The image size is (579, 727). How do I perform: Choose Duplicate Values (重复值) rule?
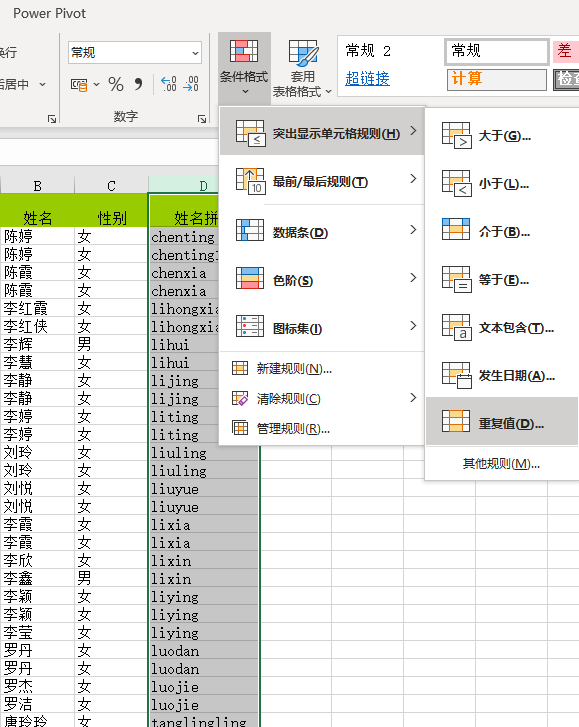[502, 423]
